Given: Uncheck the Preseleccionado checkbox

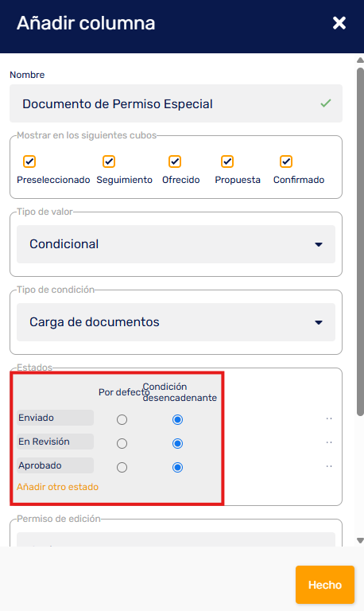Looking at the screenshot, I should [29, 162].
